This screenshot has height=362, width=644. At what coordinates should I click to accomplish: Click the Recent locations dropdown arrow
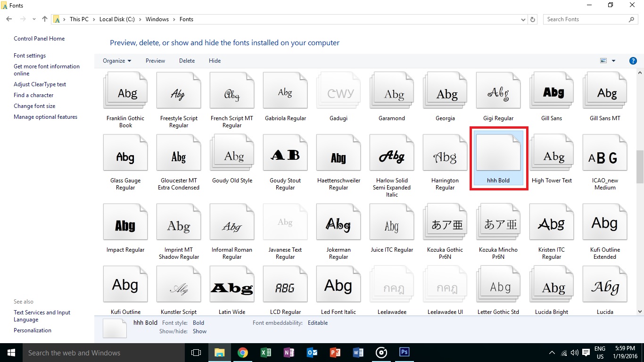pos(34,19)
